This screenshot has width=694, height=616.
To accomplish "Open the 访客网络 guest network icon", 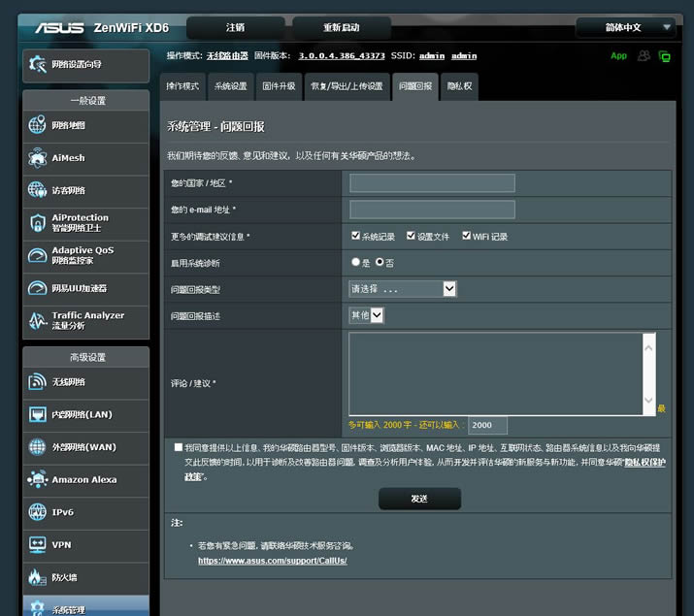I will [x=37, y=190].
